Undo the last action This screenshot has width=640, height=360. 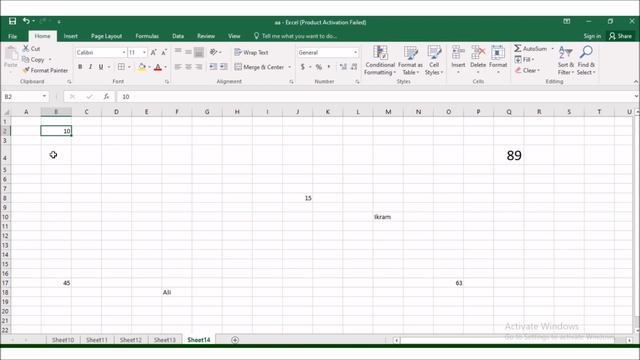tap(26, 21)
